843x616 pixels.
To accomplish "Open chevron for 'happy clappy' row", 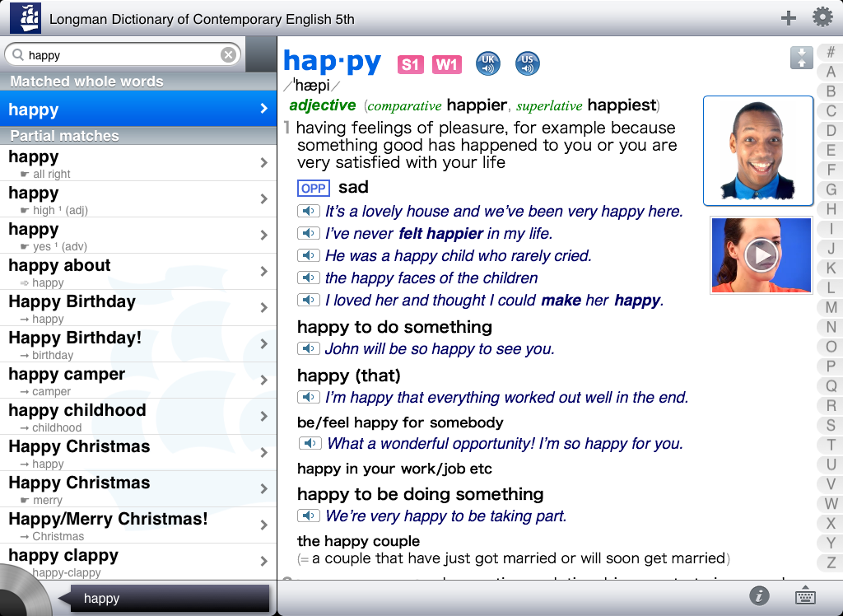I will 264,561.
